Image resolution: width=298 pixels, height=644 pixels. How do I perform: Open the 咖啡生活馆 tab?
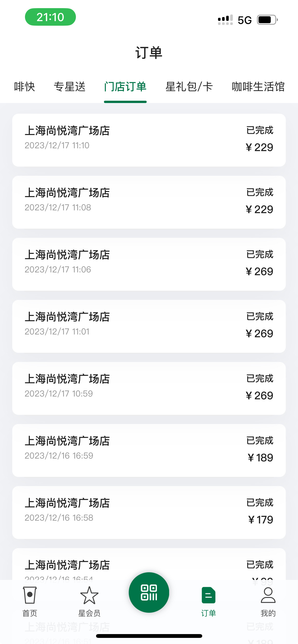pos(258,87)
